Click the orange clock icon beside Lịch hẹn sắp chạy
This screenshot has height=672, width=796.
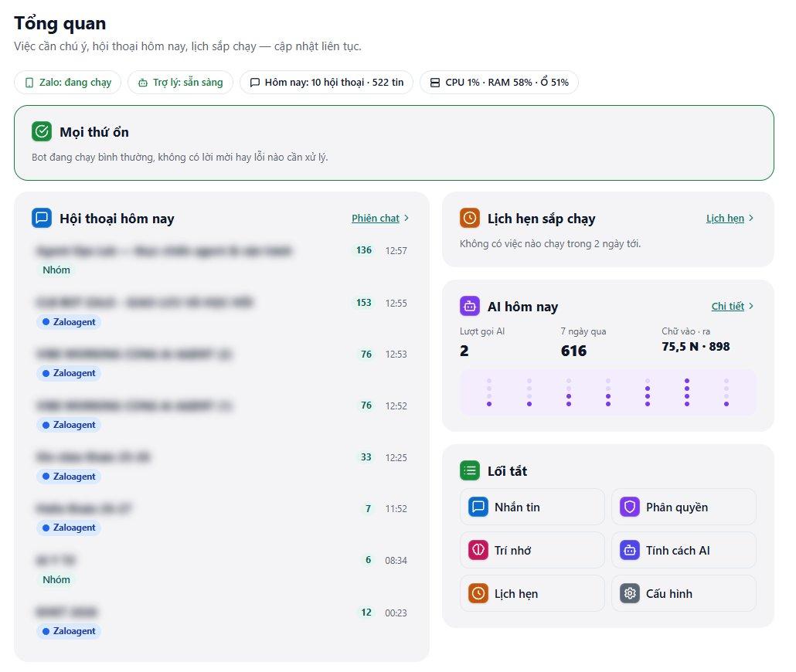pos(470,218)
